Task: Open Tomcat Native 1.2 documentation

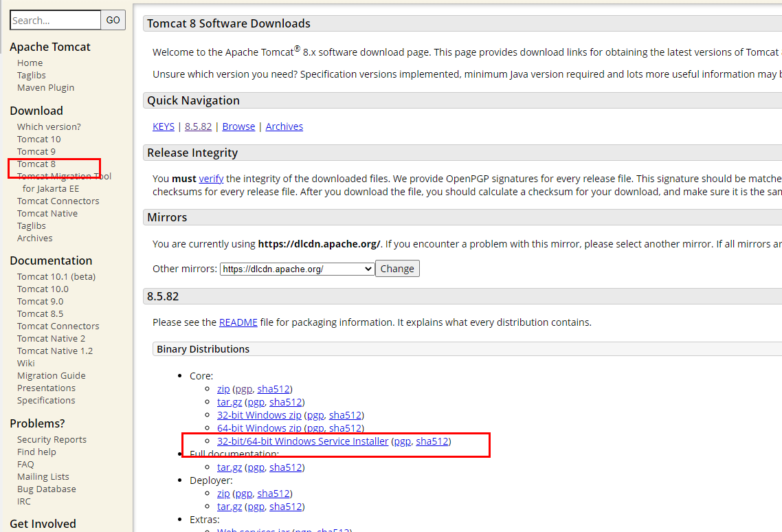Action: pyautogui.click(x=55, y=351)
